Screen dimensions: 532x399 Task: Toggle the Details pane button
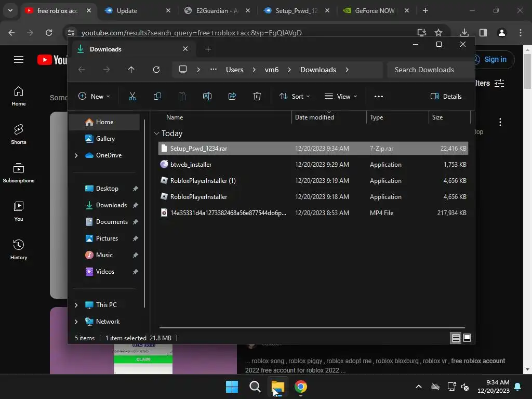[446, 96]
